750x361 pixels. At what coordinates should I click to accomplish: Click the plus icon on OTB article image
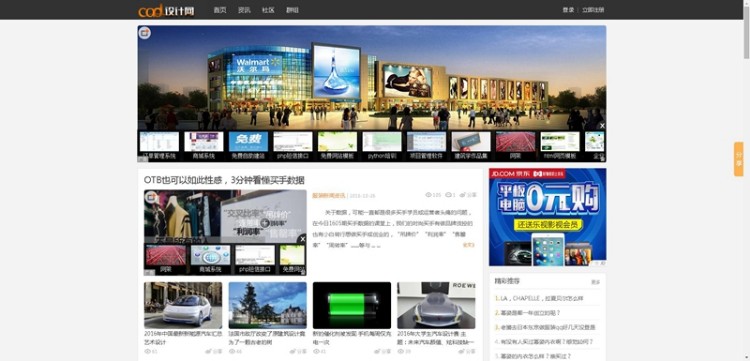click(x=264, y=222)
